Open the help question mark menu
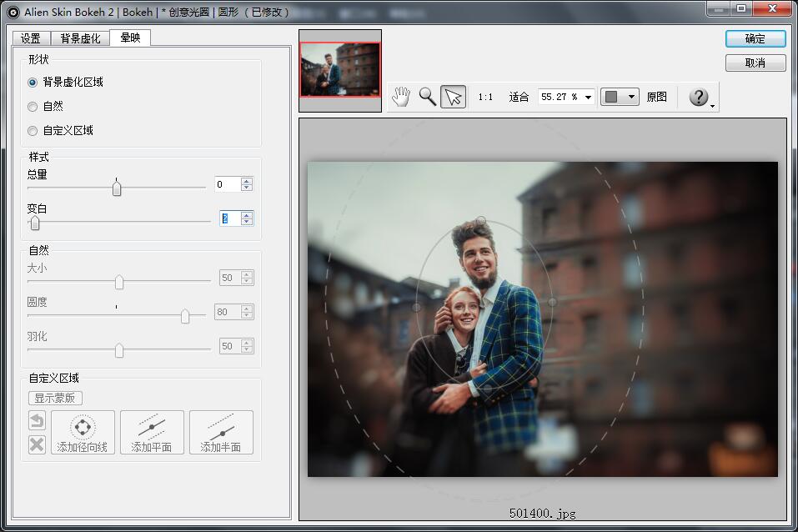 700,97
